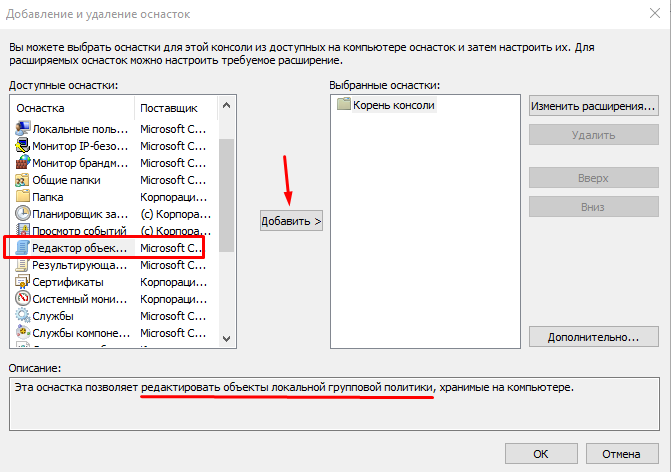Click the Общие папки snap-in icon

click(22, 180)
